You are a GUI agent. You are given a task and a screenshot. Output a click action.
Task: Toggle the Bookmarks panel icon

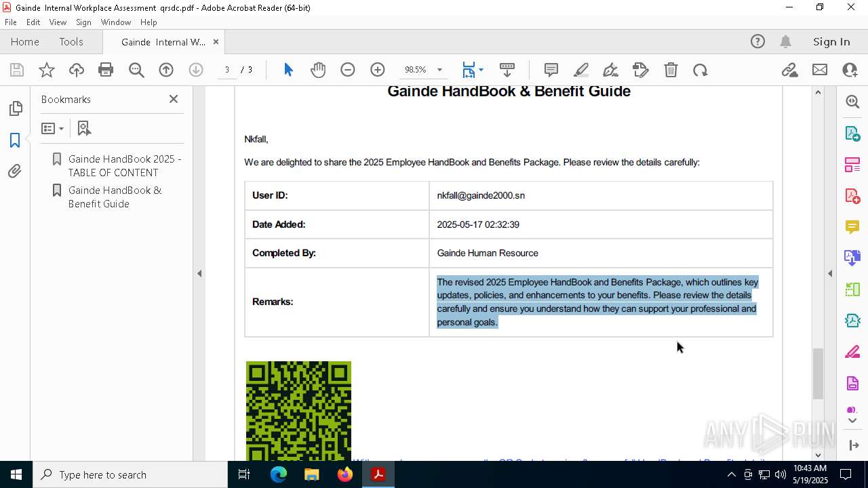(x=15, y=140)
